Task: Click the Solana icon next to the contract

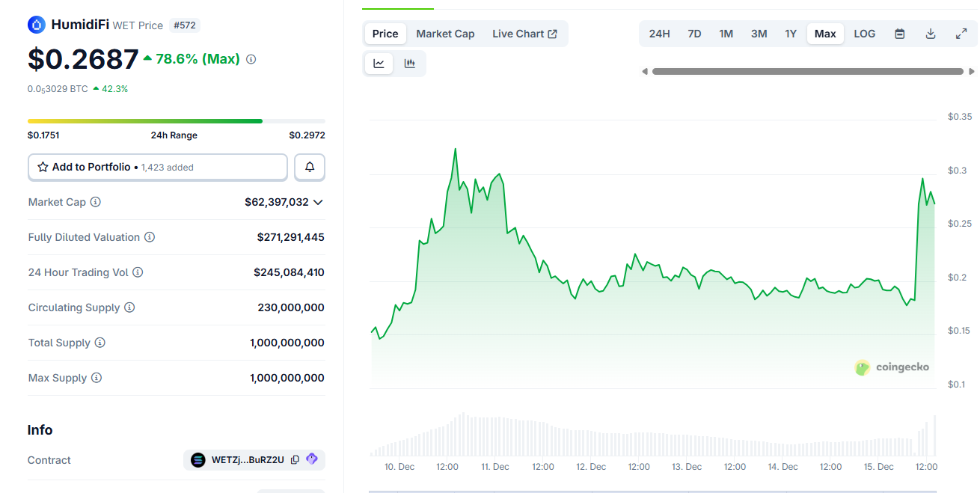Action: [197, 459]
